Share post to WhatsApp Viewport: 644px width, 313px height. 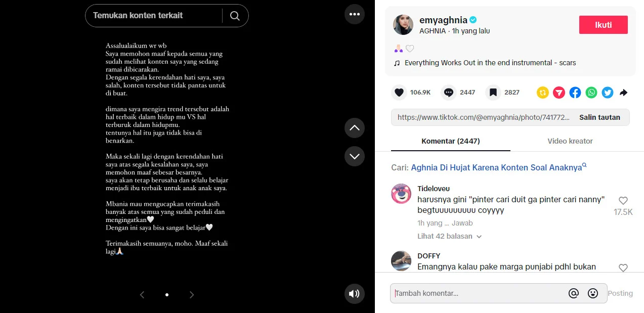tap(591, 93)
